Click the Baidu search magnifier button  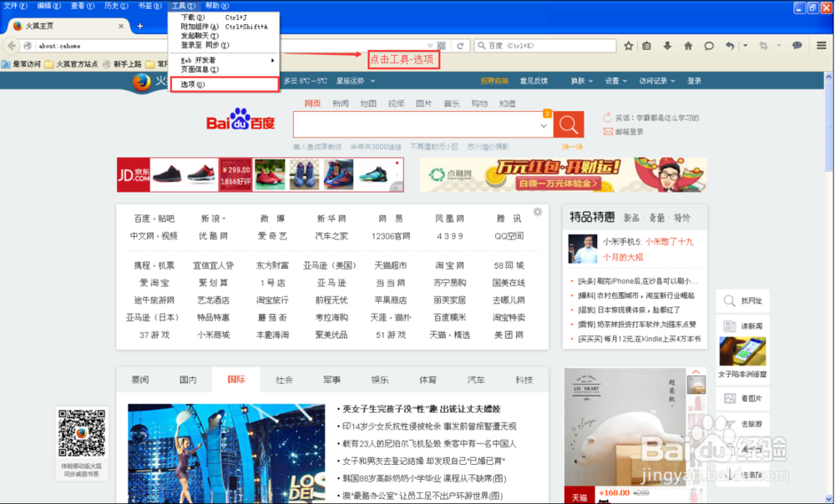[x=568, y=124]
